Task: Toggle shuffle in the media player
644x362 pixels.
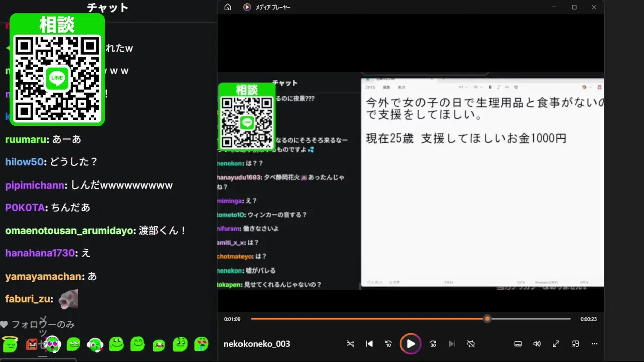Action: click(350, 344)
